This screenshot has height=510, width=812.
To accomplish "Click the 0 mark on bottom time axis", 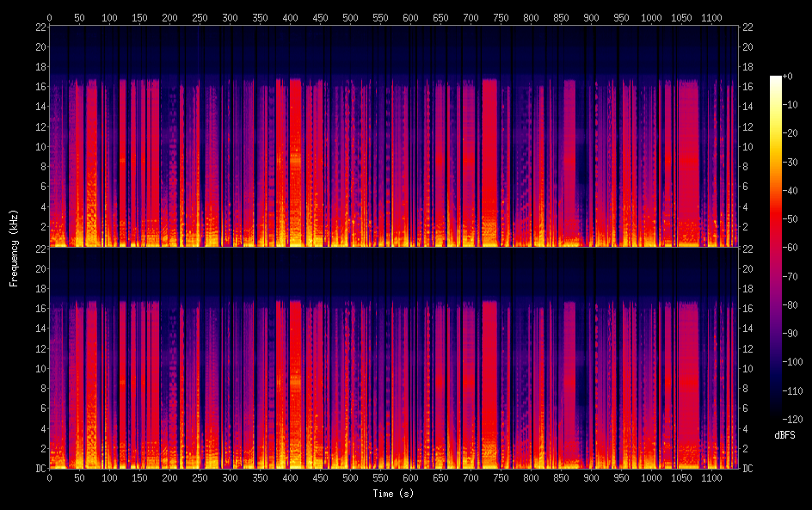I will pyautogui.click(x=49, y=477).
